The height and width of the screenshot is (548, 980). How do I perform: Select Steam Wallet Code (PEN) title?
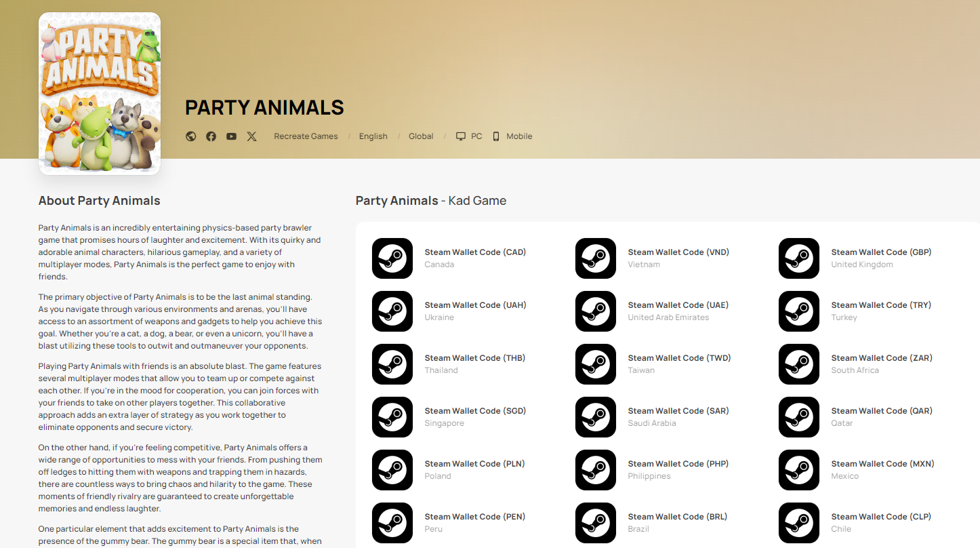(x=475, y=517)
